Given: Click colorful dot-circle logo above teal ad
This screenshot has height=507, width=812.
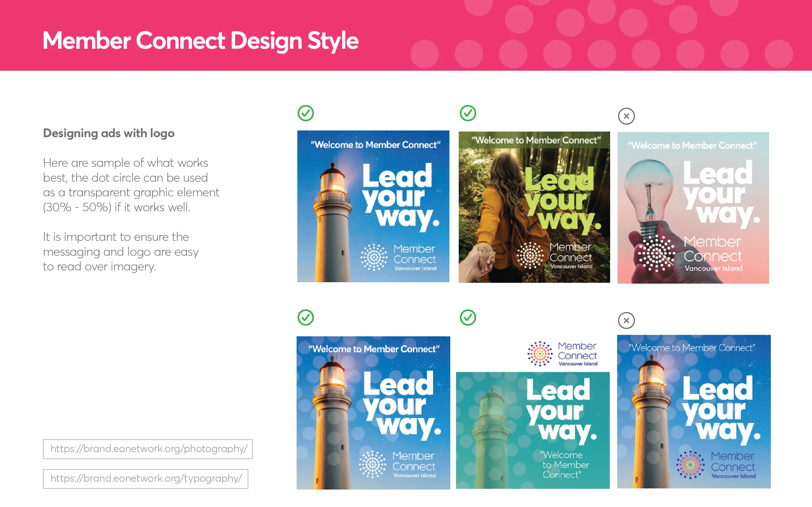Looking at the screenshot, I should [x=540, y=354].
